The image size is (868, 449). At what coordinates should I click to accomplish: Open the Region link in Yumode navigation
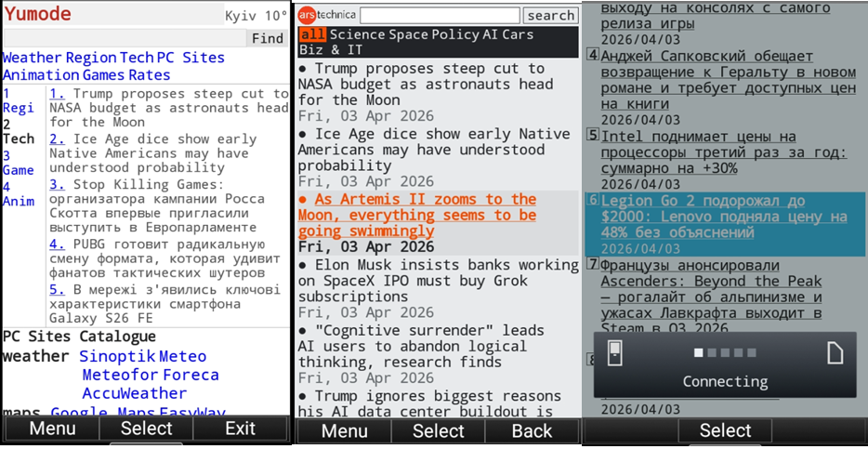[x=91, y=58]
